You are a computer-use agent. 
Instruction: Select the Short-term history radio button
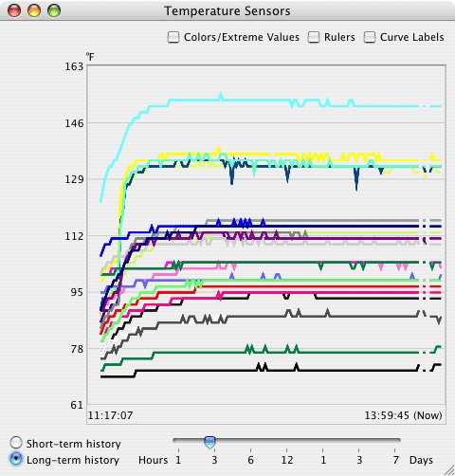(16, 443)
